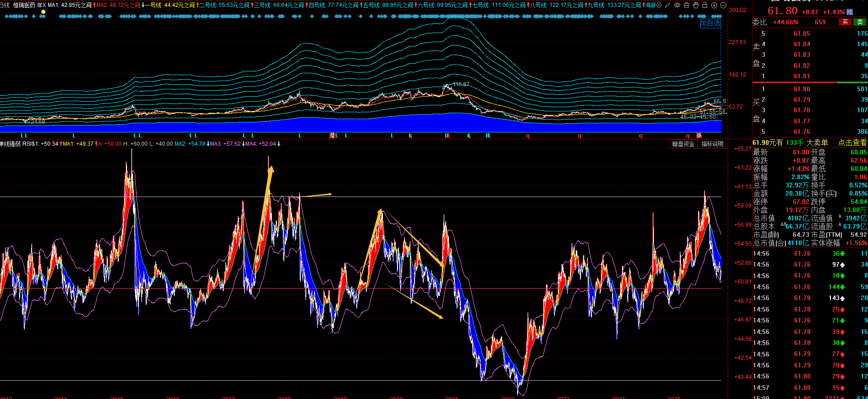Click 加自选 to add to watchlist
Viewport: 868px width, 399px height.
[x=710, y=23]
